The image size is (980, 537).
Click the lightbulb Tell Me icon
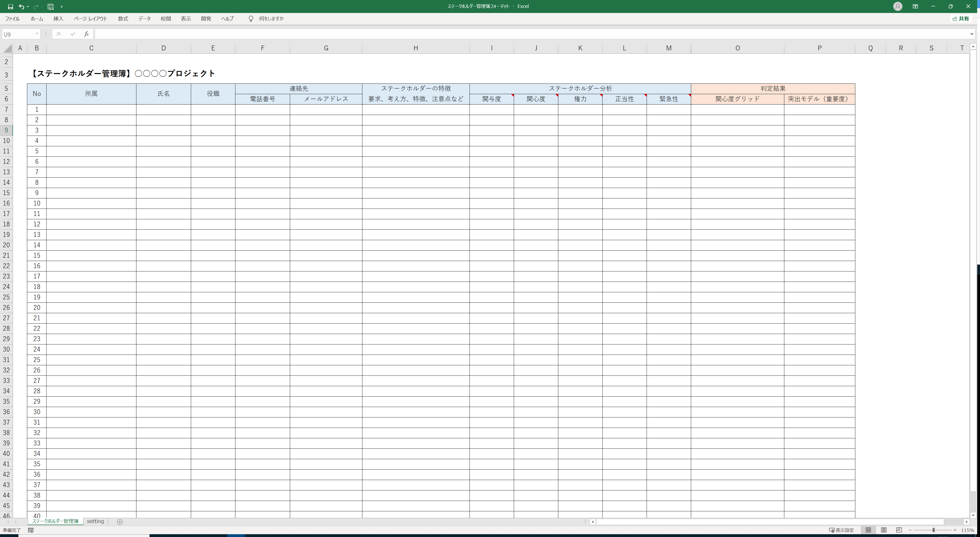251,19
